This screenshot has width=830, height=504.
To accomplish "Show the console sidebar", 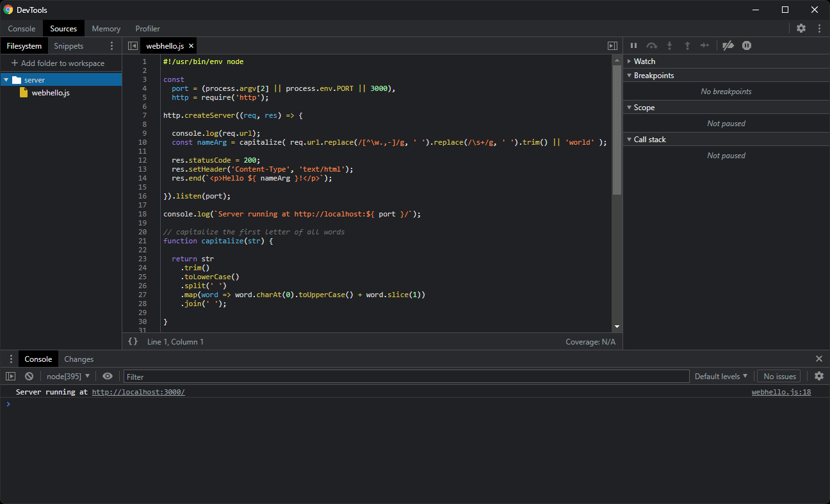I will click(x=10, y=376).
